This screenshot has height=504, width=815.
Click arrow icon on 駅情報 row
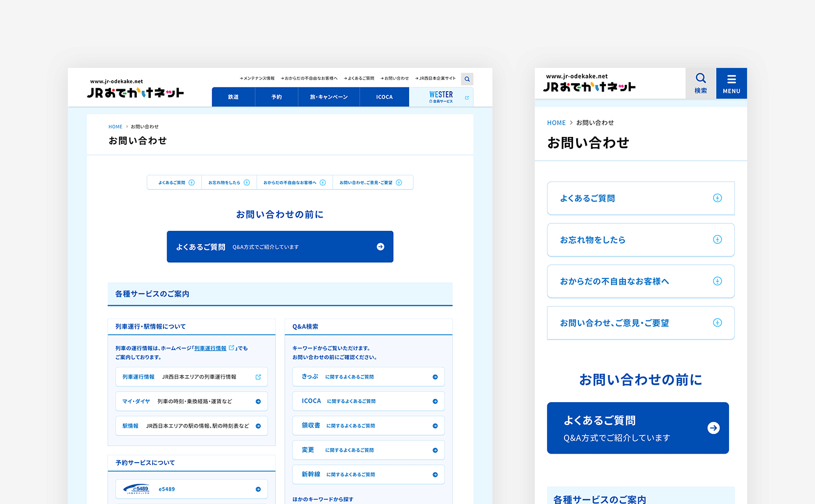pos(258,426)
